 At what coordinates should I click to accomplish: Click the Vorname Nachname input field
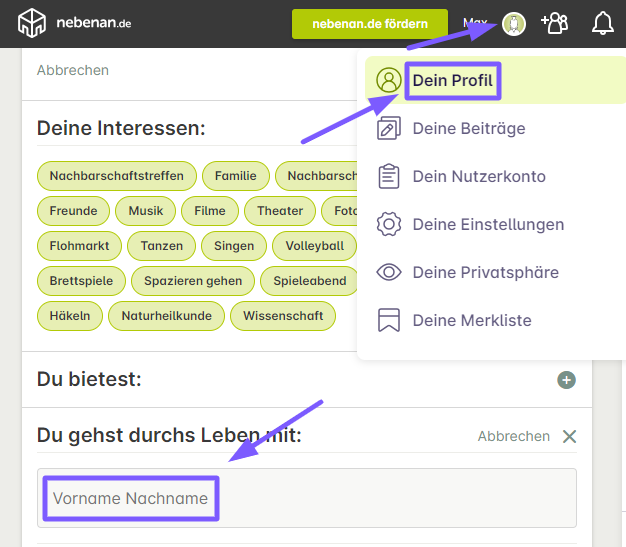[x=306, y=498]
